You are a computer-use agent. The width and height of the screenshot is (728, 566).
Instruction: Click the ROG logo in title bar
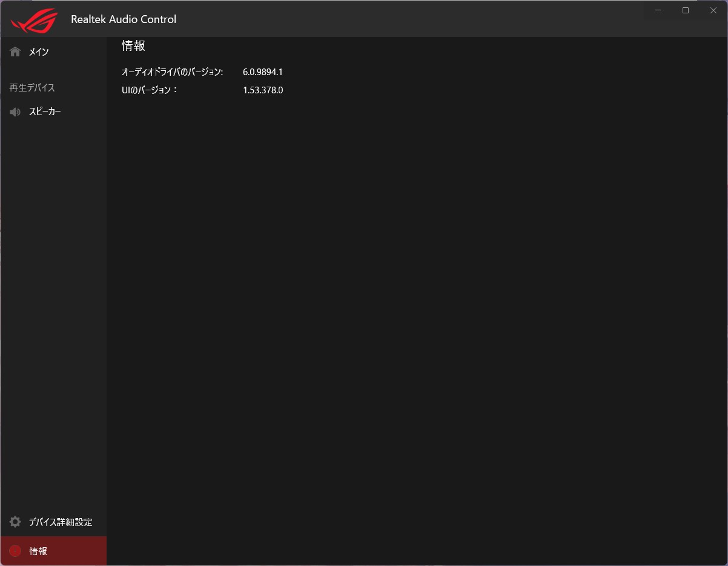[34, 20]
